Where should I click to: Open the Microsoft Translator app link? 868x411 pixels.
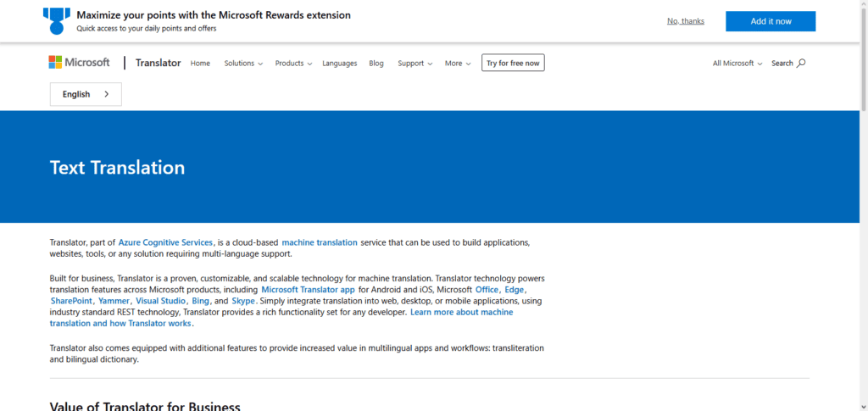click(308, 289)
